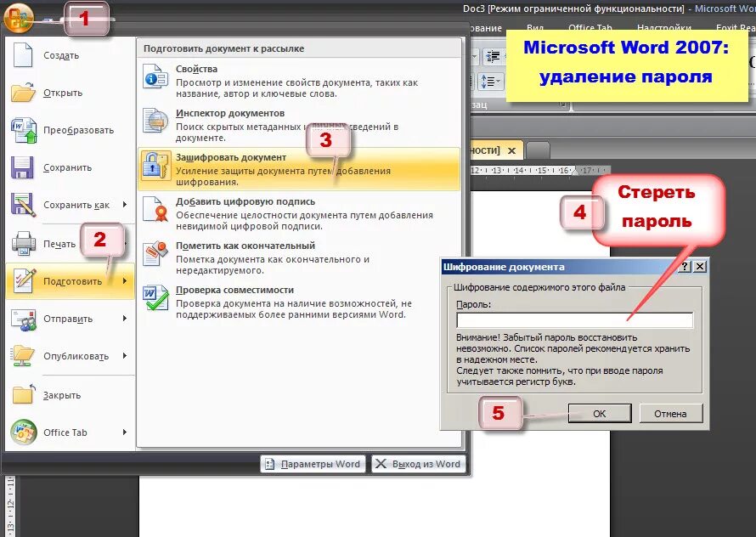Expand the Подготовить submenu arrow
The width and height of the screenshot is (756, 537).
pyautogui.click(x=125, y=280)
